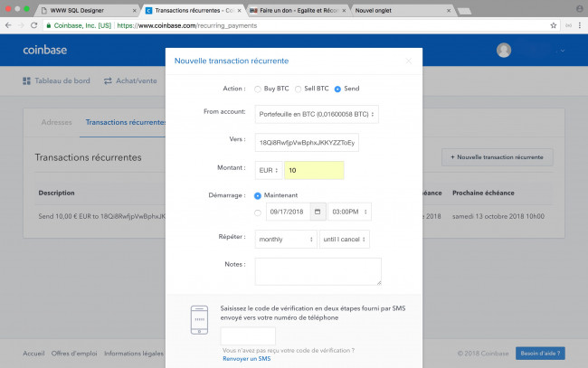This screenshot has width=588, height=368.
Task: Open the calendar picker icon beside date
Action: [x=318, y=212]
